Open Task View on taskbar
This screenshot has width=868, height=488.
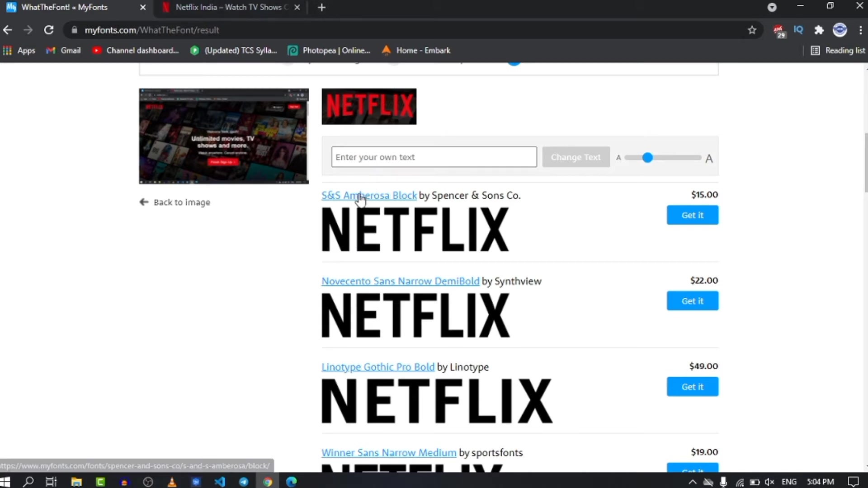pyautogui.click(x=52, y=482)
